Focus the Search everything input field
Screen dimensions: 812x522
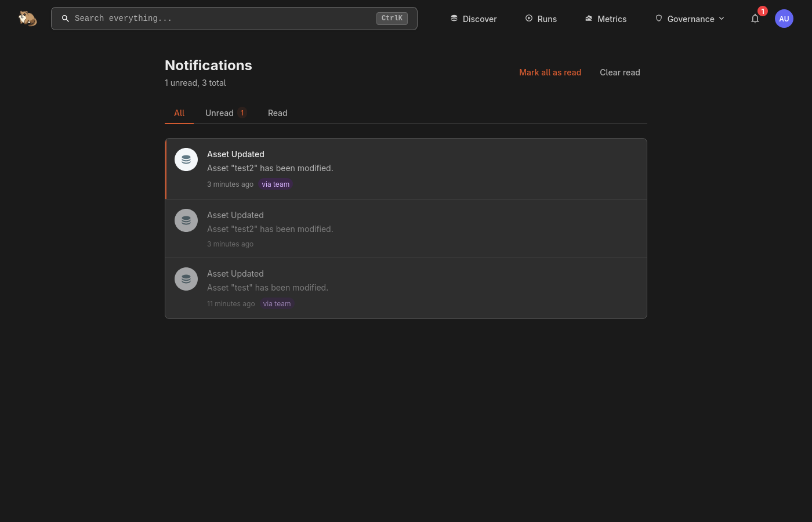point(223,19)
